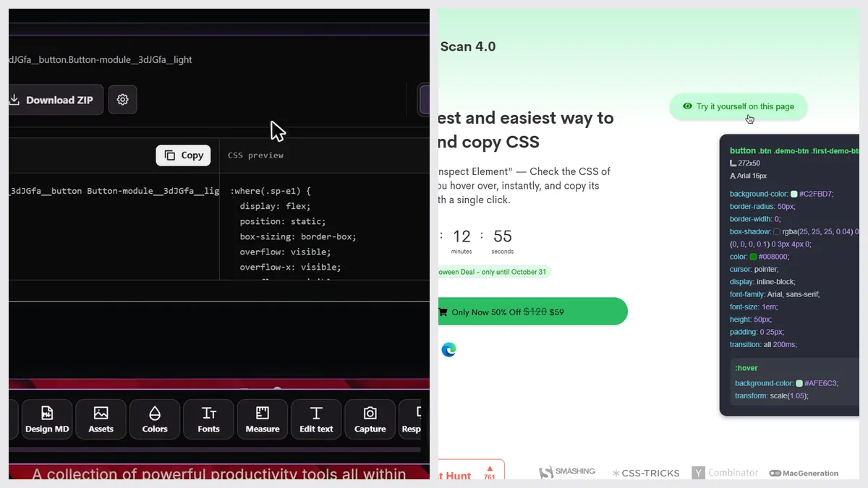Image resolution: width=868 pixels, height=488 pixels.
Task: Open the Fonts tool
Action: [208, 419]
